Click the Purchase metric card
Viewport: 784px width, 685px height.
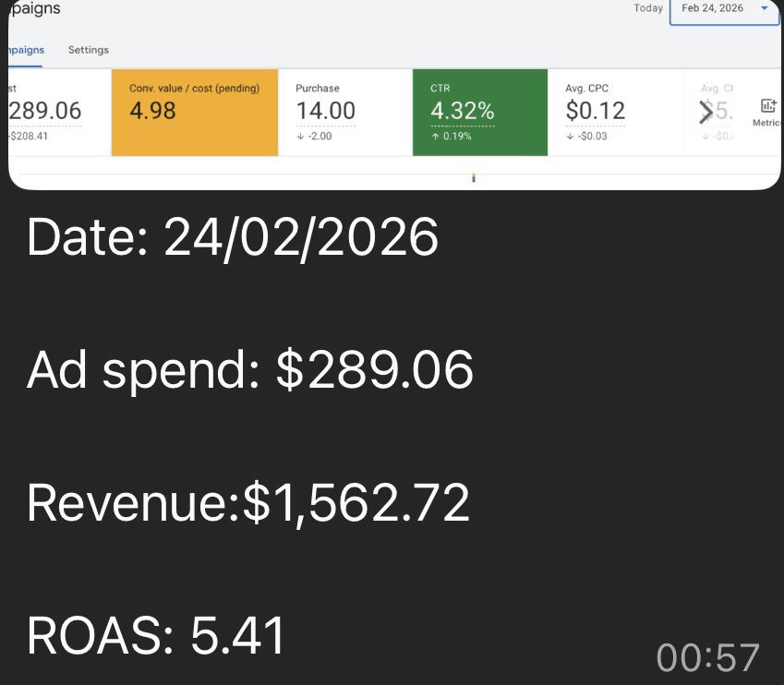pos(344,113)
